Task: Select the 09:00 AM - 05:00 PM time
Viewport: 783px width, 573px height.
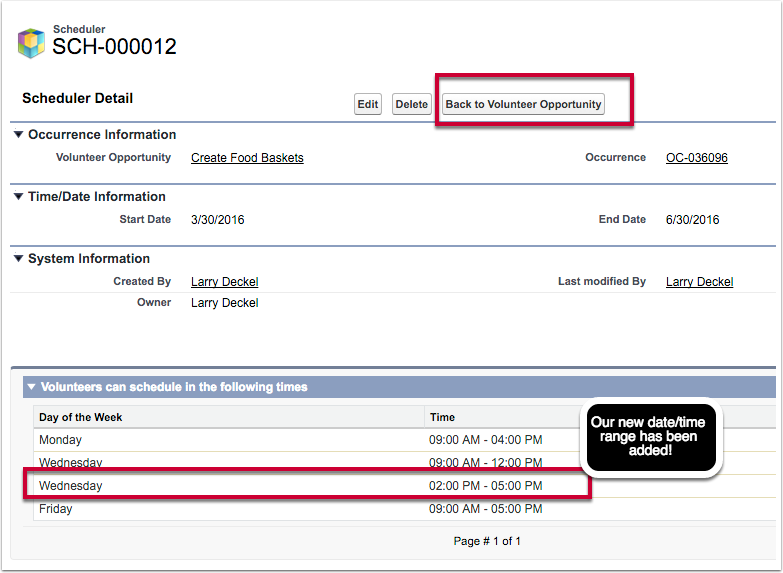Action: 485,509
